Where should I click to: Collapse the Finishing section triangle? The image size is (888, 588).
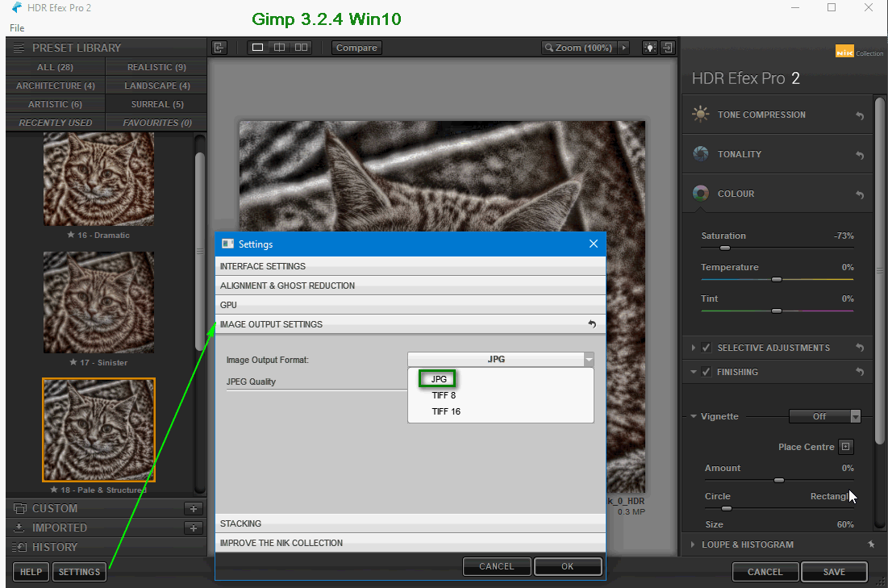[693, 372]
